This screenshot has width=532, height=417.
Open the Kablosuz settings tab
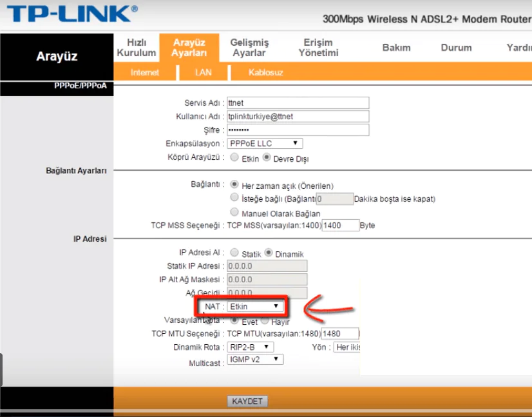point(265,72)
